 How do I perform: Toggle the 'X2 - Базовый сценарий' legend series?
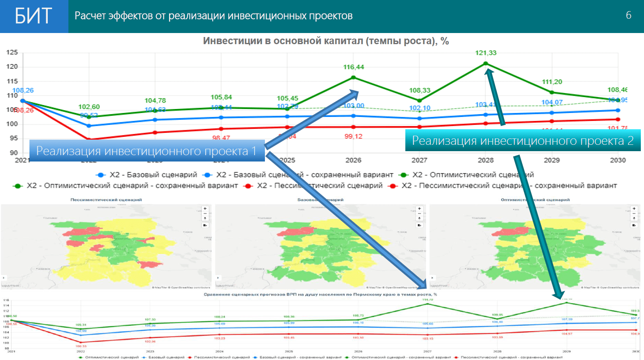click(146, 175)
